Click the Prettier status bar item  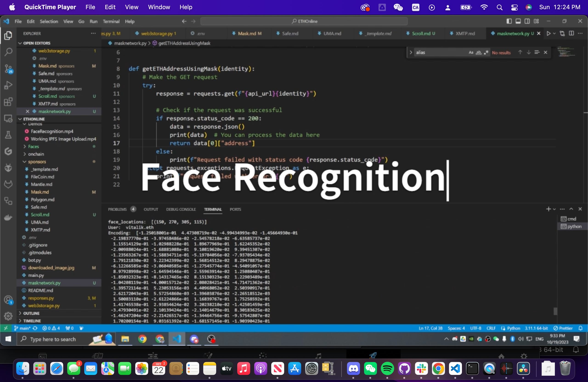tap(563, 328)
